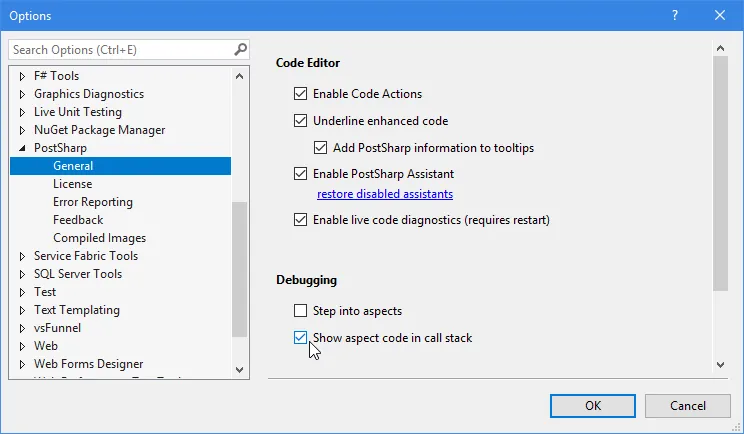744x434 pixels.
Task: Click settings pane scroll down arrow
Action: (720, 364)
